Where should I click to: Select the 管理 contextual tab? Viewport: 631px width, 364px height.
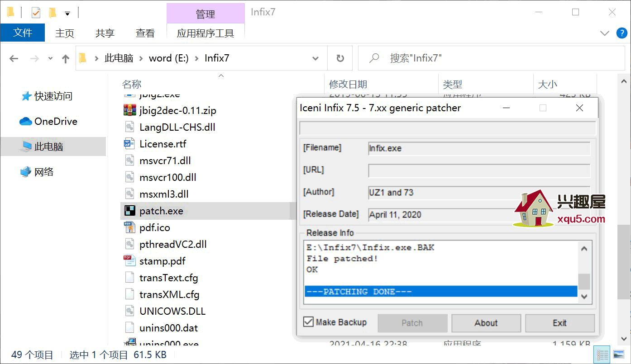pos(206,14)
